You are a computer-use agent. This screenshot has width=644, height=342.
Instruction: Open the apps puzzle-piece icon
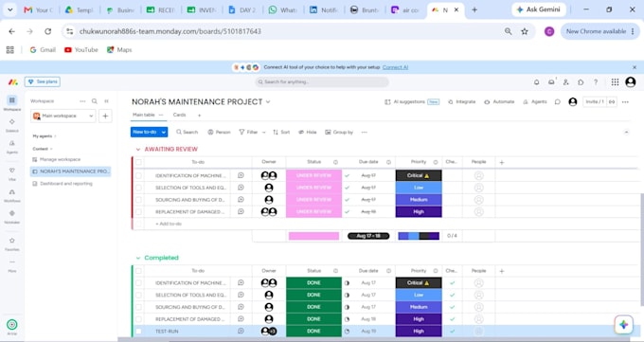click(x=581, y=82)
